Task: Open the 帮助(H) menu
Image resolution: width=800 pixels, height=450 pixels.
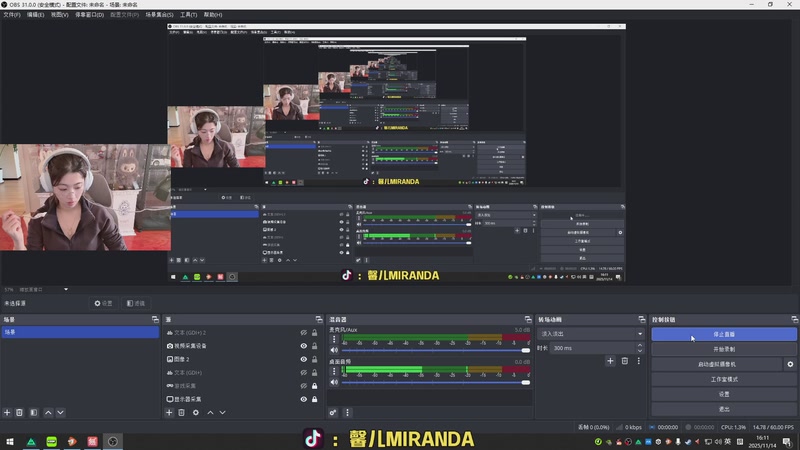Action: click(213, 15)
